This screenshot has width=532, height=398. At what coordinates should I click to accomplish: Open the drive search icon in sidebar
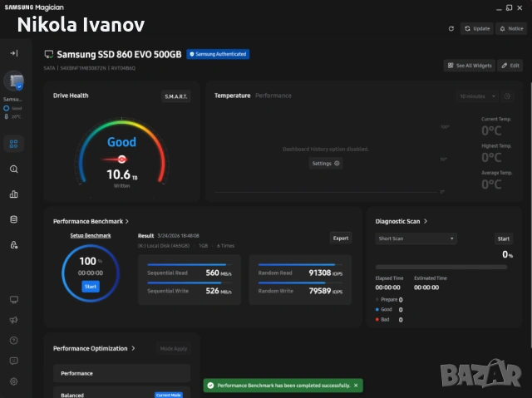click(13, 169)
